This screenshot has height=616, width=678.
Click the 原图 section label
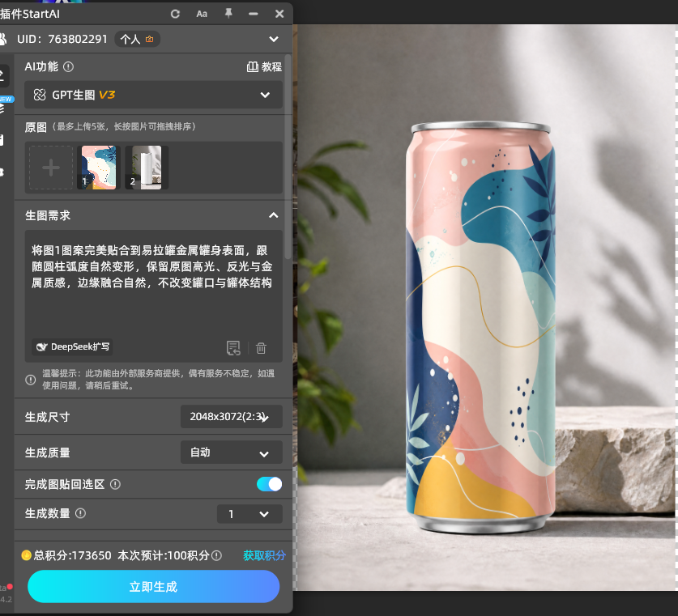(x=36, y=127)
